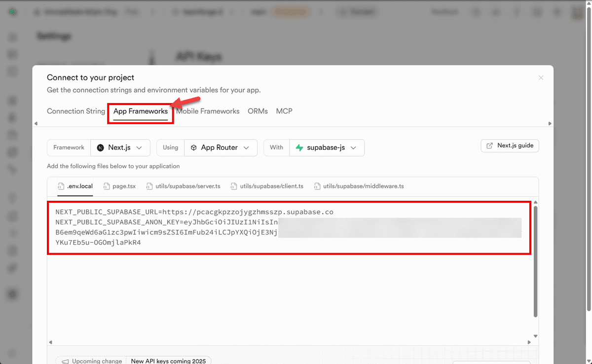Click the file icon beside page.tsx tab
The width and height of the screenshot is (592, 364).
(106, 186)
